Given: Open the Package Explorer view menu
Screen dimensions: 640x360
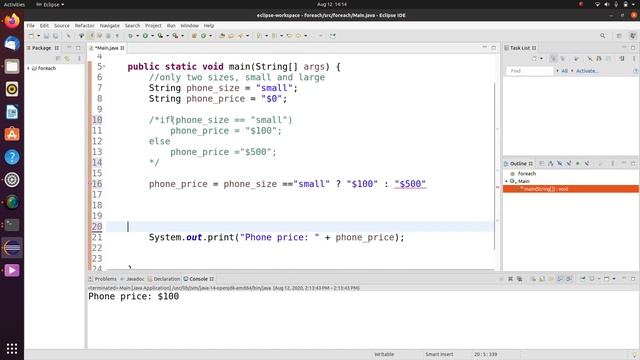Looking at the screenshot, I should coord(79,58).
